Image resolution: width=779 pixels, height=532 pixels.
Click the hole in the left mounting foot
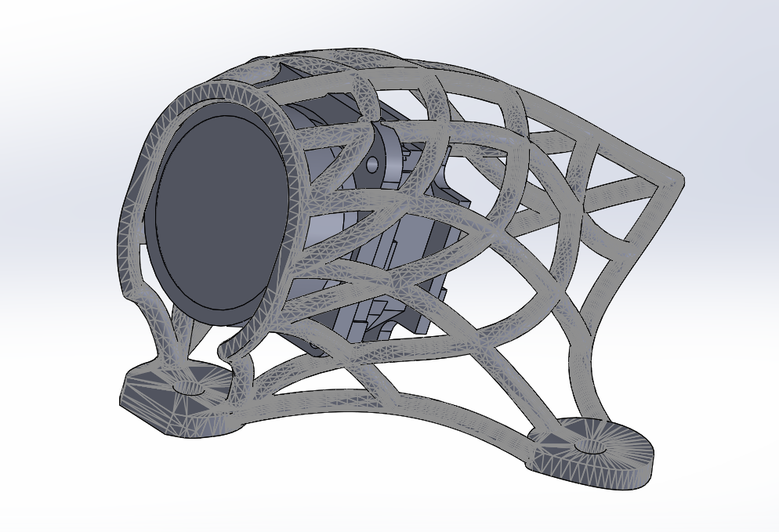tap(188, 389)
